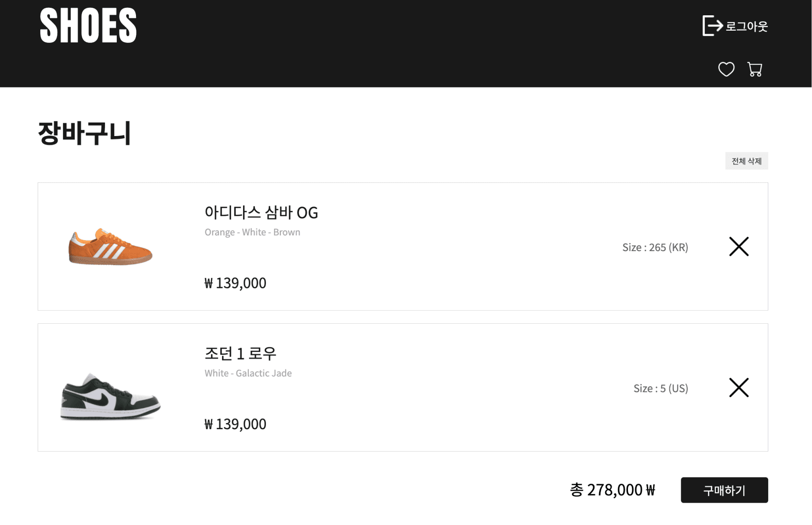
Task: Click the Size : 265 (KR) label
Action: (x=655, y=247)
